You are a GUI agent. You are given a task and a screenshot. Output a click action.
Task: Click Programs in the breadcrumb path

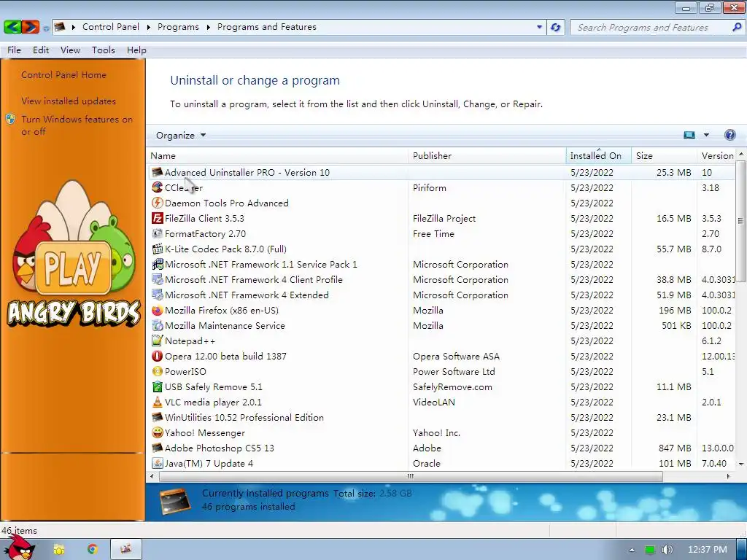coord(178,27)
